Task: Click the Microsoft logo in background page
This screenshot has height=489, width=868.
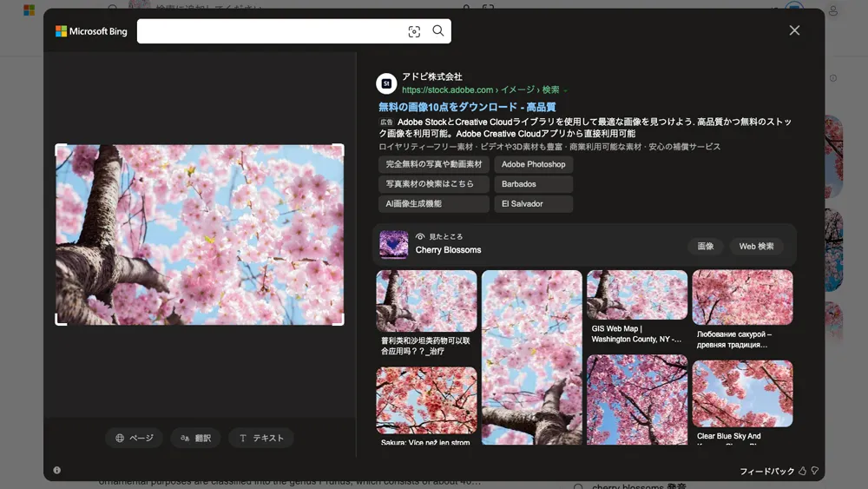Action: point(30,10)
